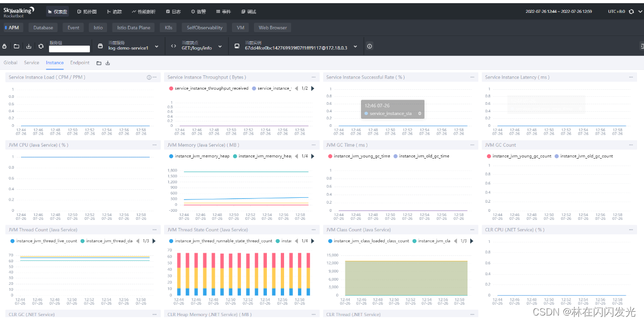Open more menu of JVM Class Count panel
Viewport: 644px width, 322px height.
tap(472, 230)
